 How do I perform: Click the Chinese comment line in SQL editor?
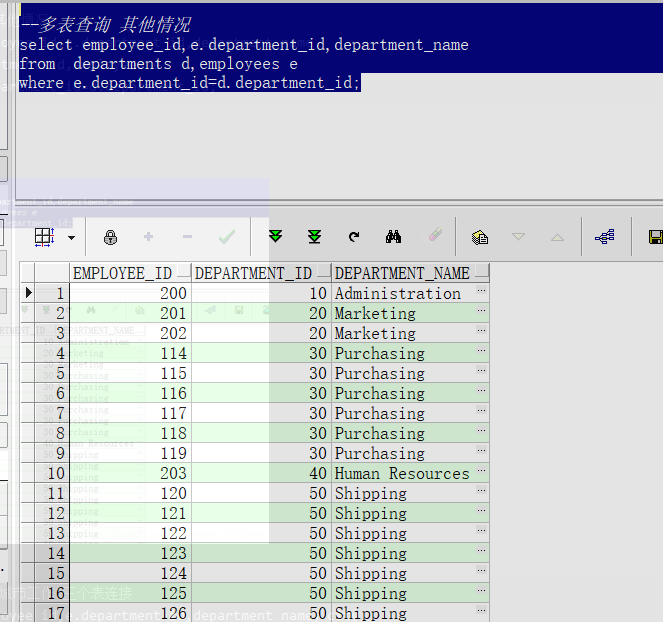click(106, 25)
